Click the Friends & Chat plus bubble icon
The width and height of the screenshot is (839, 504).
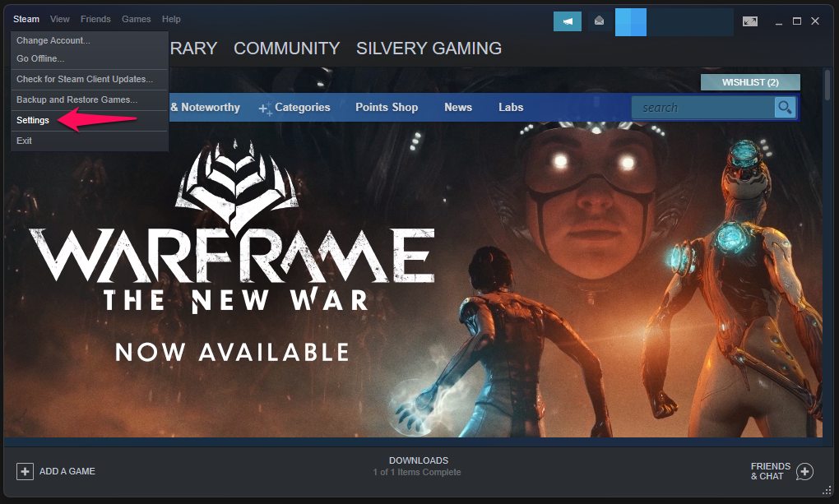click(804, 471)
